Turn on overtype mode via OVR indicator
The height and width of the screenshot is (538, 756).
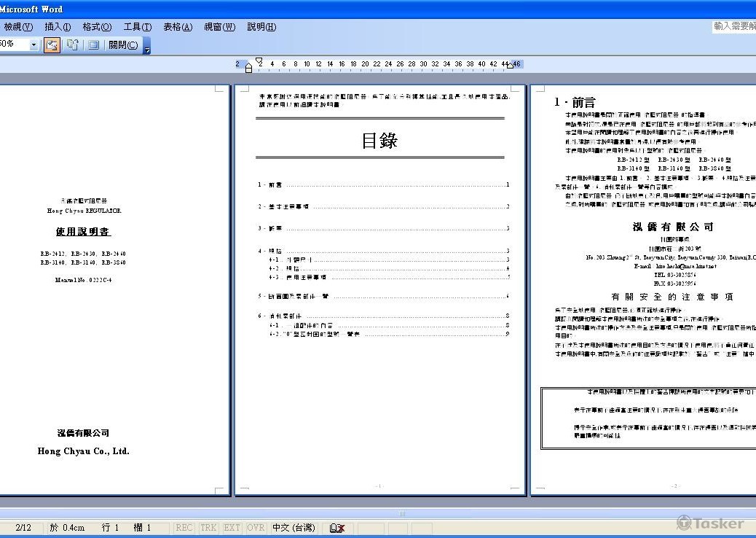pos(255,527)
